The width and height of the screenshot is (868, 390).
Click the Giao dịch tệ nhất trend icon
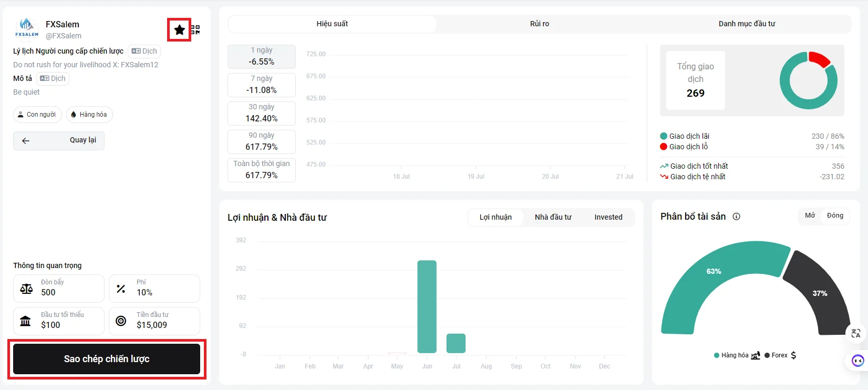[x=664, y=177]
